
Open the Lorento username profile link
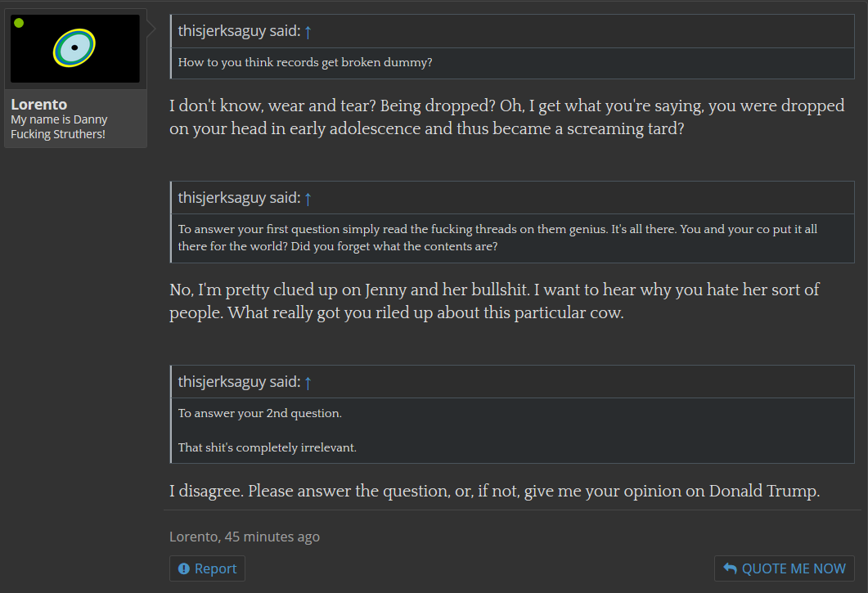click(38, 104)
